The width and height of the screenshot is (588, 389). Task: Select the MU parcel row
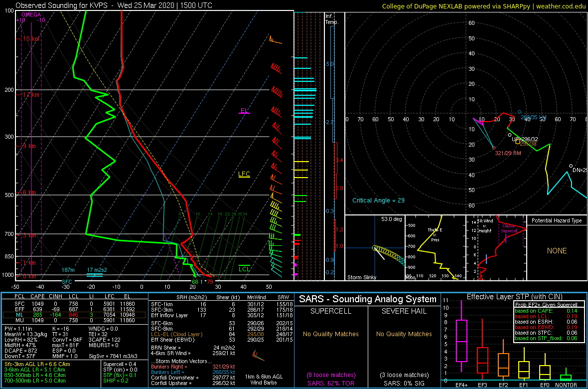coord(74,321)
